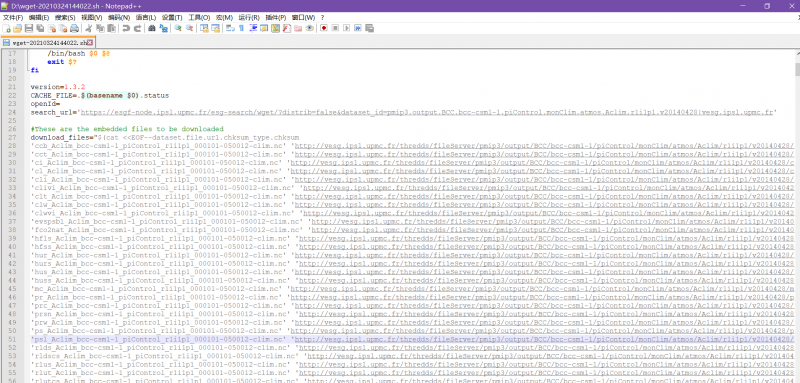800x383 pixels.
Task: Click the Print icon in toolbar
Action: click(x=74, y=28)
